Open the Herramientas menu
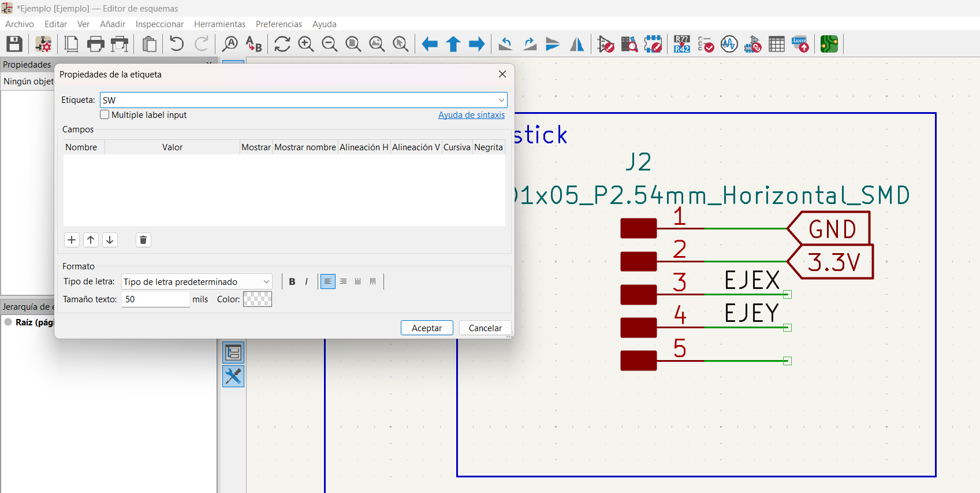This screenshot has width=980, height=493. coord(220,24)
